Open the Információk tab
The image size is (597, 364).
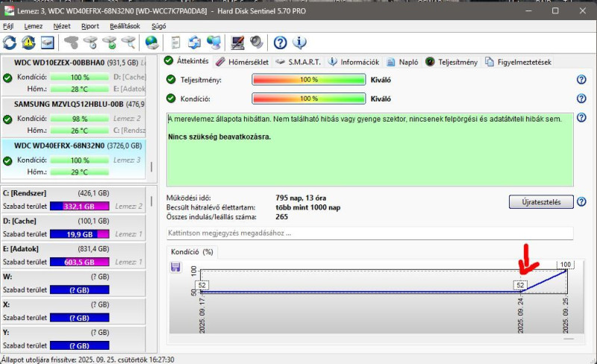point(354,62)
